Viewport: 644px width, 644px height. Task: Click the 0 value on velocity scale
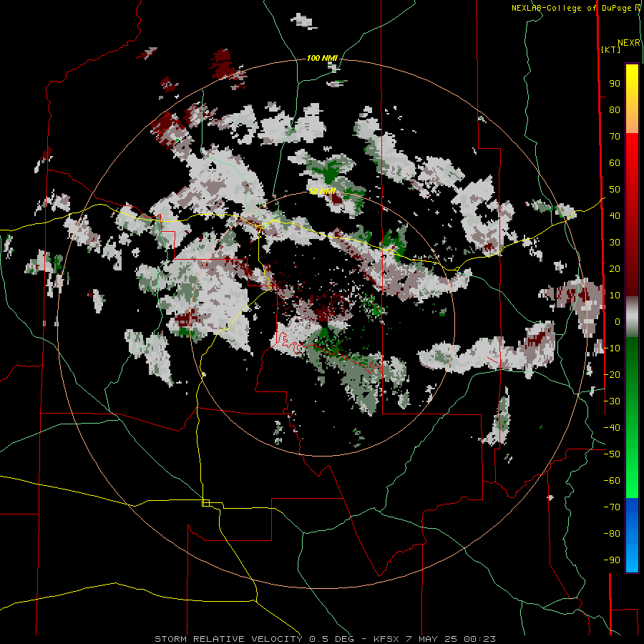618,322
